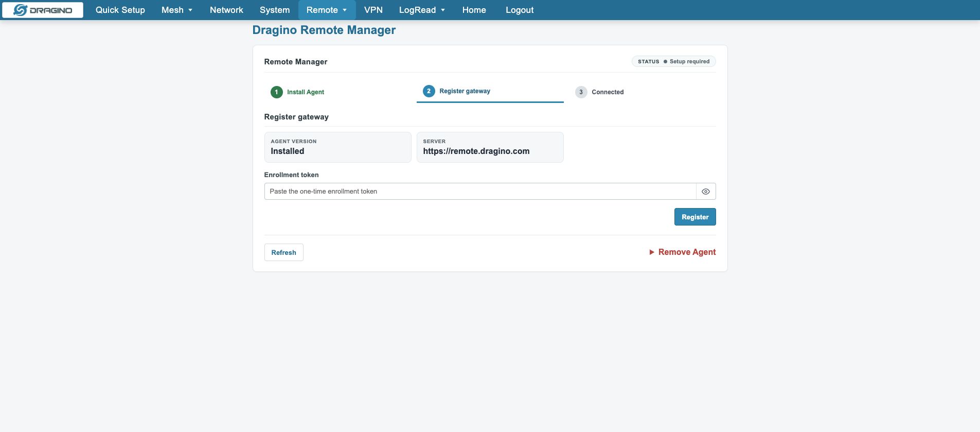This screenshot has height=432, width=980.
Task: Click the Refresh button
Action: [284, 252]
